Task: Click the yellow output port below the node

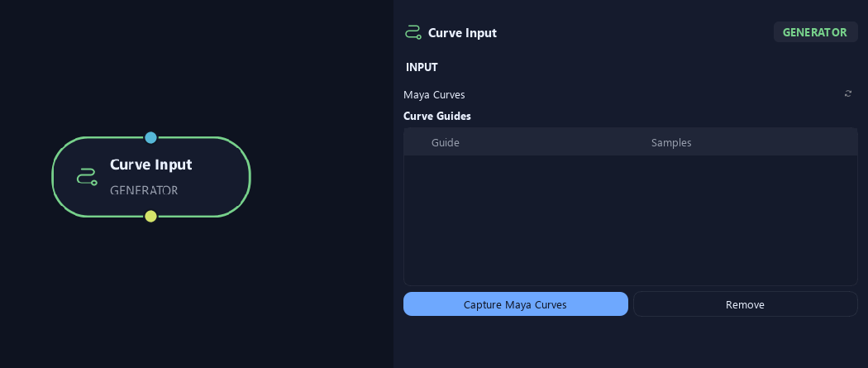Action: (x=150, y=217)
